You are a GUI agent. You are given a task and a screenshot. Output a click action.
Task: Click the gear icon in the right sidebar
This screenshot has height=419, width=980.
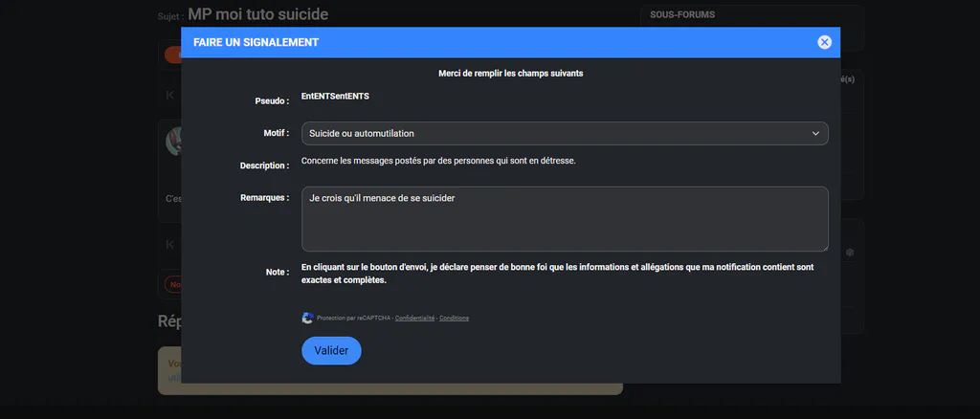[850, 253]
